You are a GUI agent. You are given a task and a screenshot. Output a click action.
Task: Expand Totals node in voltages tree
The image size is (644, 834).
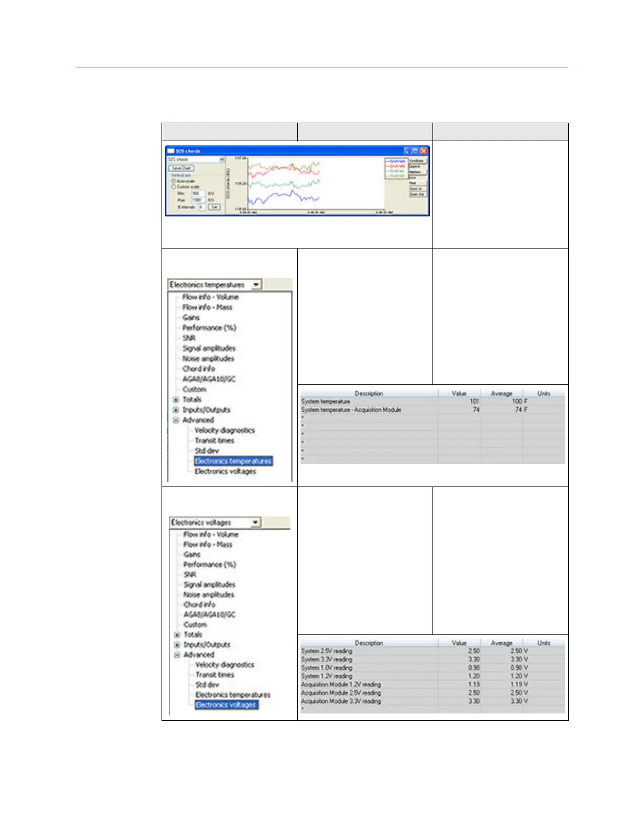click(x=177, y=635)
